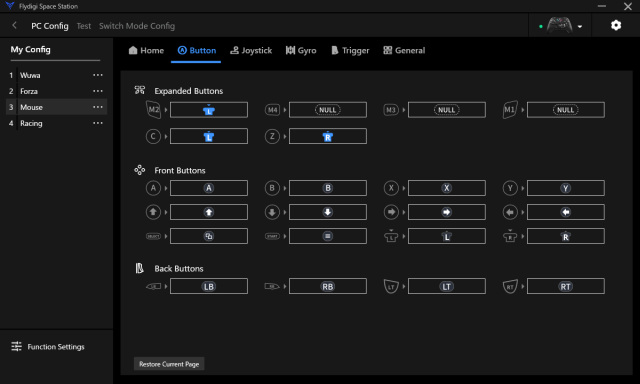Open the Gyro tab
The width and height of the screenshot is (640, 384).
click(x=301, y=50)
